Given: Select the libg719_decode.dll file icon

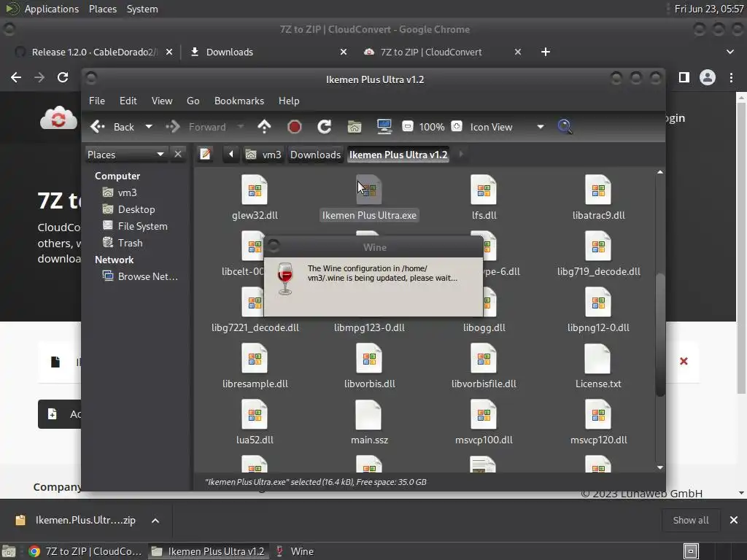Looking at the screenshot, I should click(598, 246).
